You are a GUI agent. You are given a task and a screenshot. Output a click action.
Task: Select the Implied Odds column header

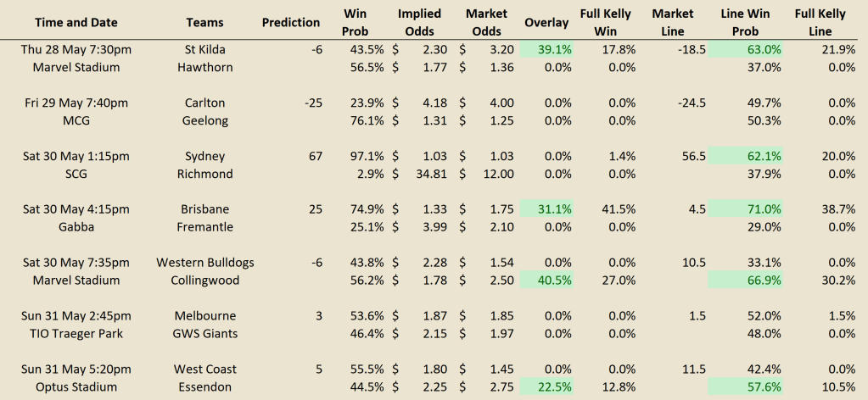(x=419, y=22)
